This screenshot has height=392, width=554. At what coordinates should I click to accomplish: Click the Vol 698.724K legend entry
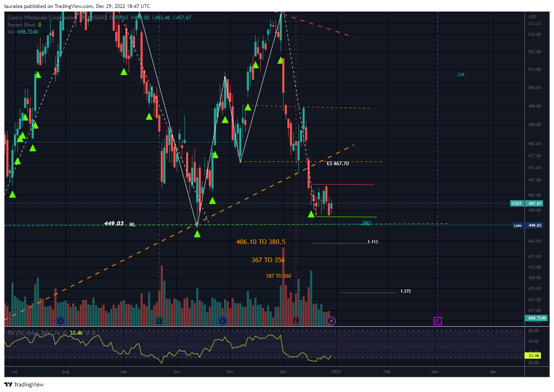click(x=23, y=32)
